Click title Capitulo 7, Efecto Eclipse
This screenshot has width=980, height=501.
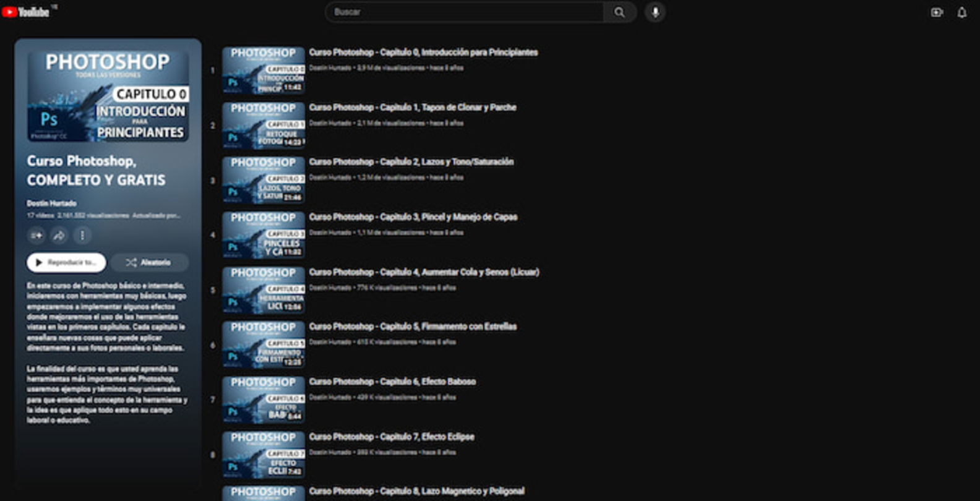(392, 437)
